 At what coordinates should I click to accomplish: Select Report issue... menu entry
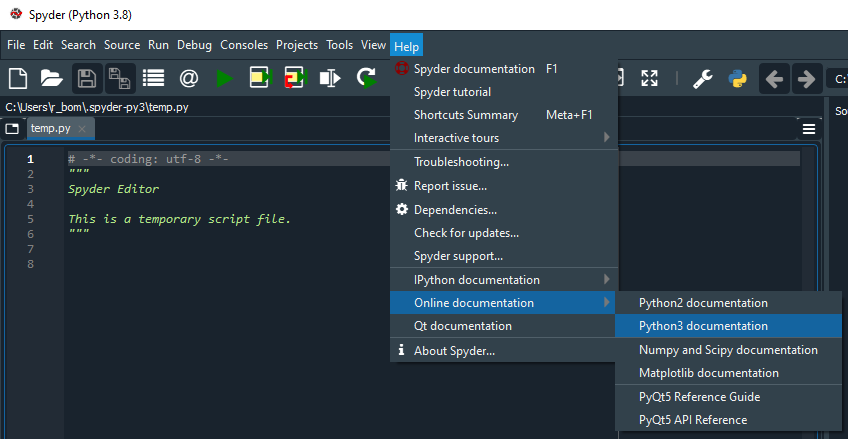pos(504,186)
